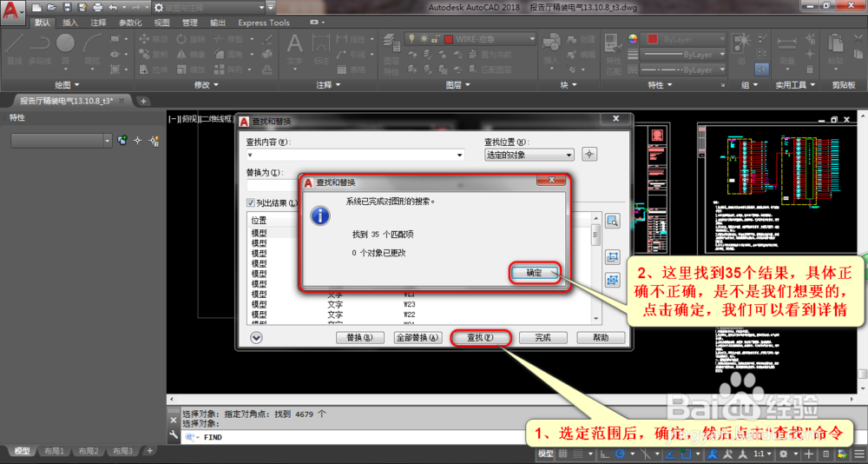Screen dimensions: 868x464
Task: Save the drawing with the floppy icon
Action: (x=67, y=7)
